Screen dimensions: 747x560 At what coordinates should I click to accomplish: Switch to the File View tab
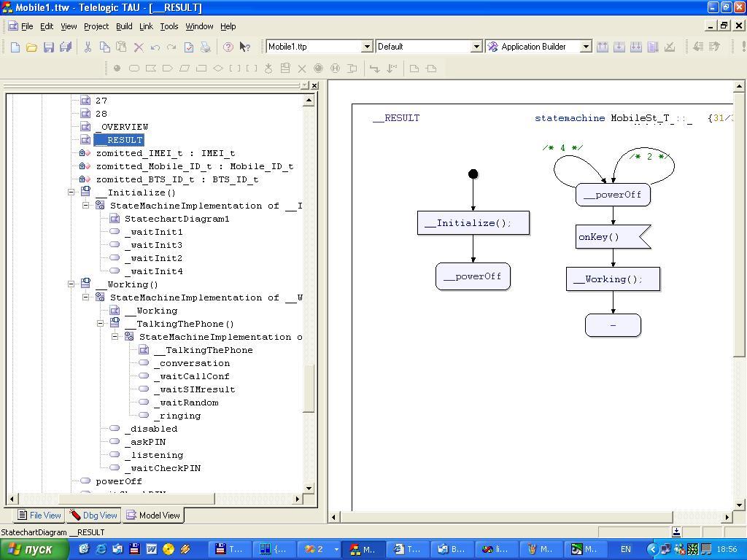click(39, 516)
